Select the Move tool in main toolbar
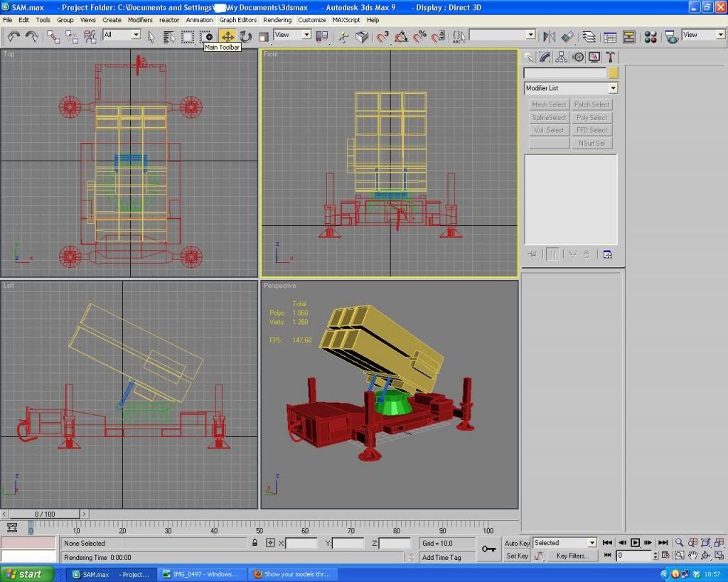728x582 pixels. pos(227,36)
